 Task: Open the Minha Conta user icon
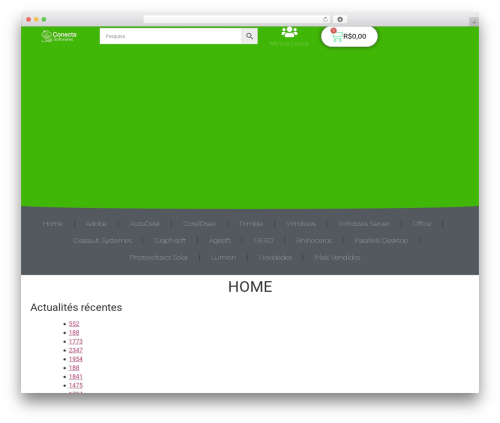click(x=289, y=32)
